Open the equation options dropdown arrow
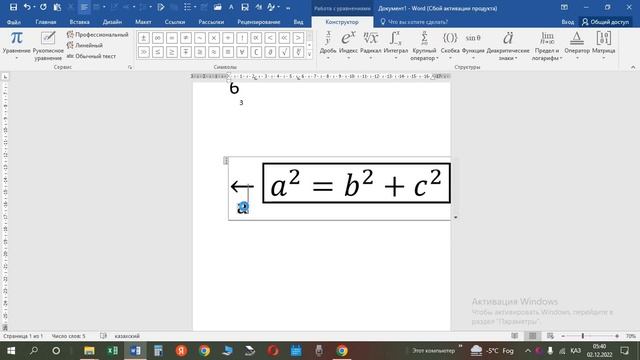Screen dimensions: 640x360 coord(456,218)
